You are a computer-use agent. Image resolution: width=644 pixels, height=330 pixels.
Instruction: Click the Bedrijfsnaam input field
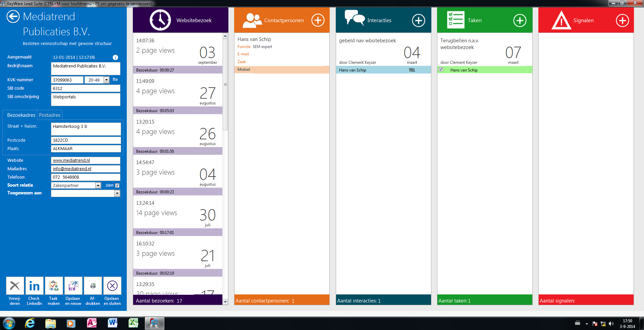click(x=86, y=68)
